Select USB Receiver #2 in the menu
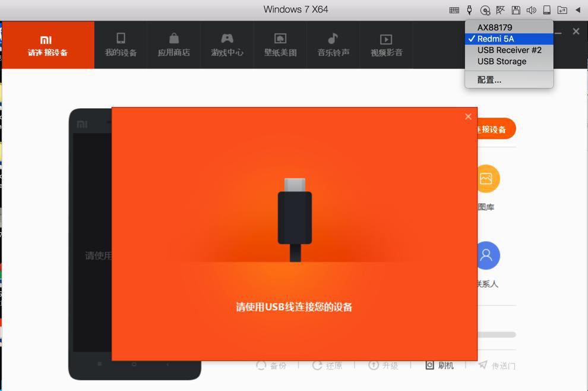 point(509,50)
